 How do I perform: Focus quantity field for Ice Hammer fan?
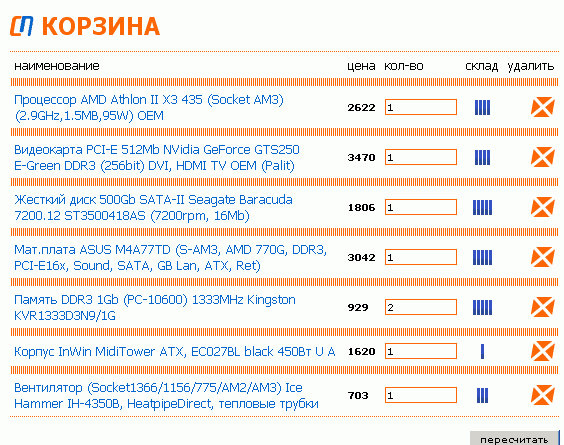click(x=421, y=395)
